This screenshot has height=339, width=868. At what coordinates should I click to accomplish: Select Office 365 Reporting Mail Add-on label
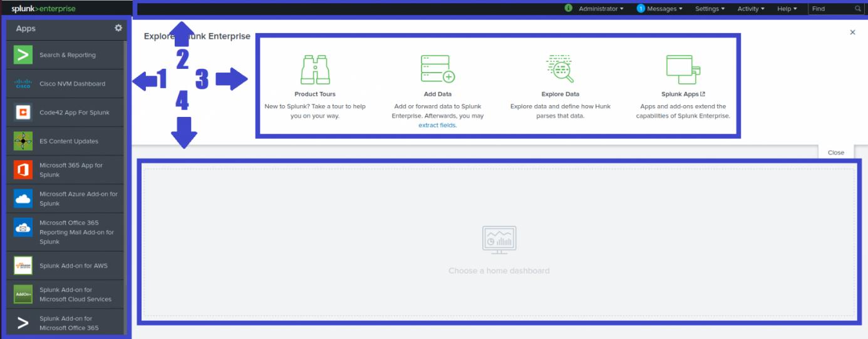(x=76, y=232)
